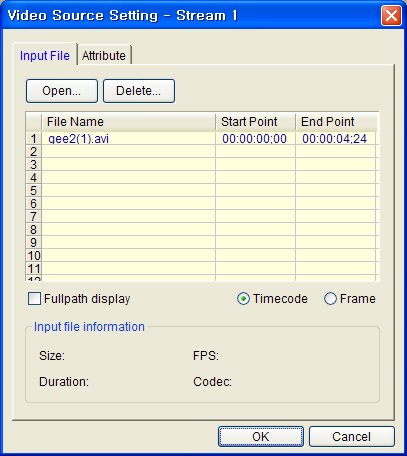Select row number 6 header
Image resolution: width=407 pixels, height=456 pixels.
pos(34,203)
